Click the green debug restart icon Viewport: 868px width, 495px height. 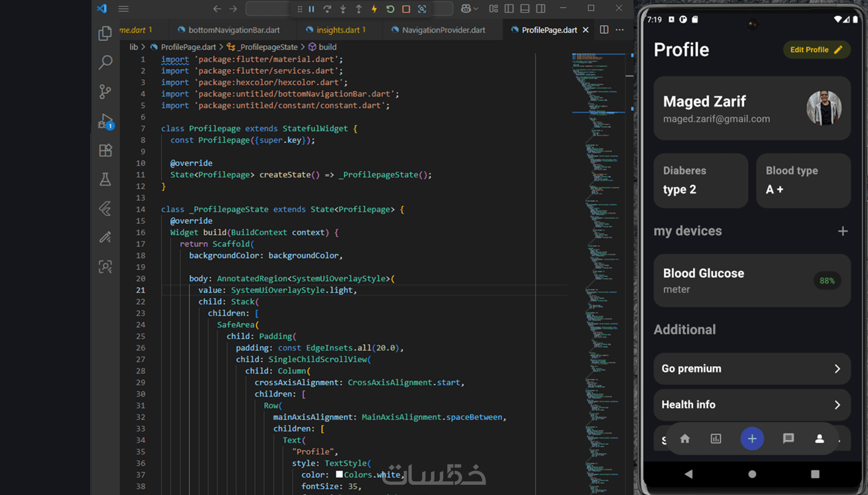pyautogui.click(x=390, y=9)
